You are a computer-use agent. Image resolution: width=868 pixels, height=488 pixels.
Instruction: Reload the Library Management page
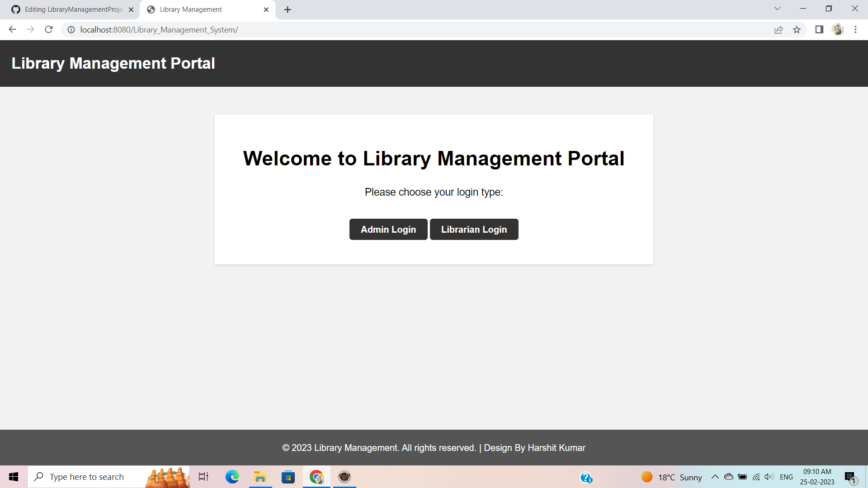(x=48, y=29)
